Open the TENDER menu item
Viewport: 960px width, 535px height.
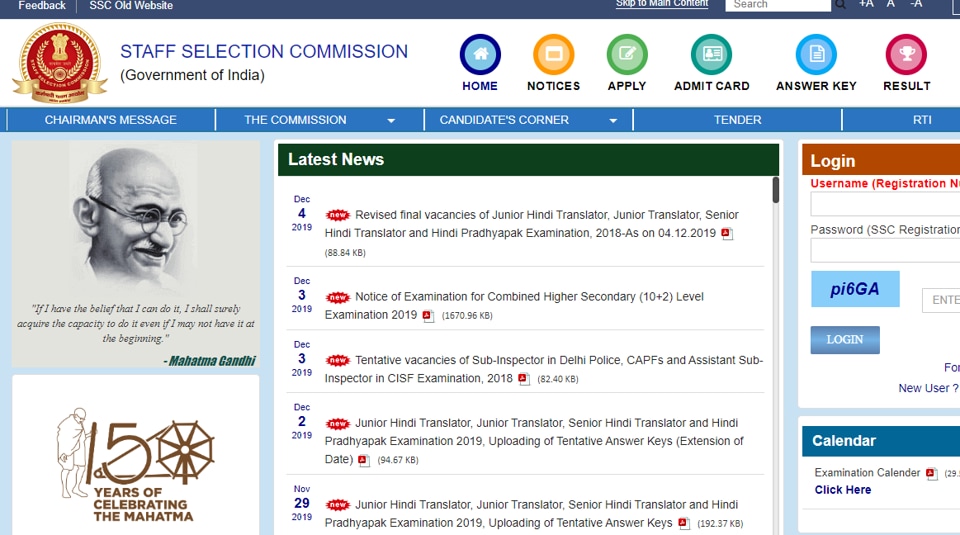(x=737, y=120)
